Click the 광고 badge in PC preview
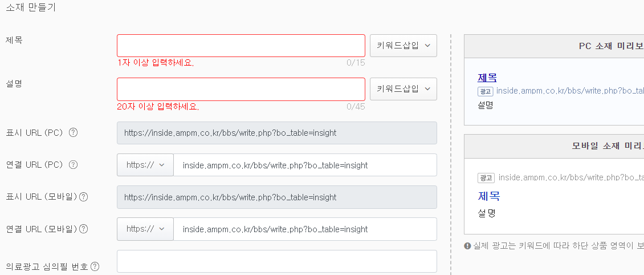Screen dimensions: 644x275 click(485, 91)
